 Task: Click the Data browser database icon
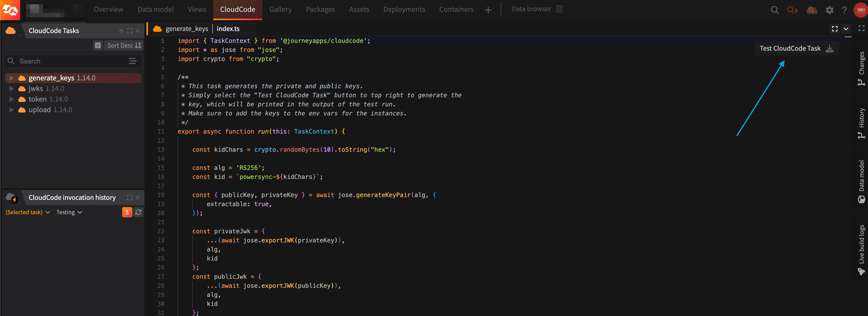tap(559, 9)
